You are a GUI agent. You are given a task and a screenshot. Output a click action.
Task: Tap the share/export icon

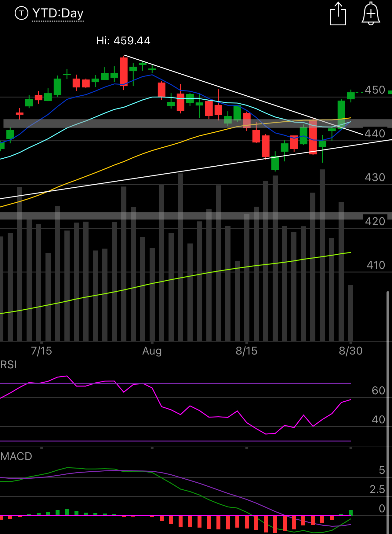click(x=338, y=14)
